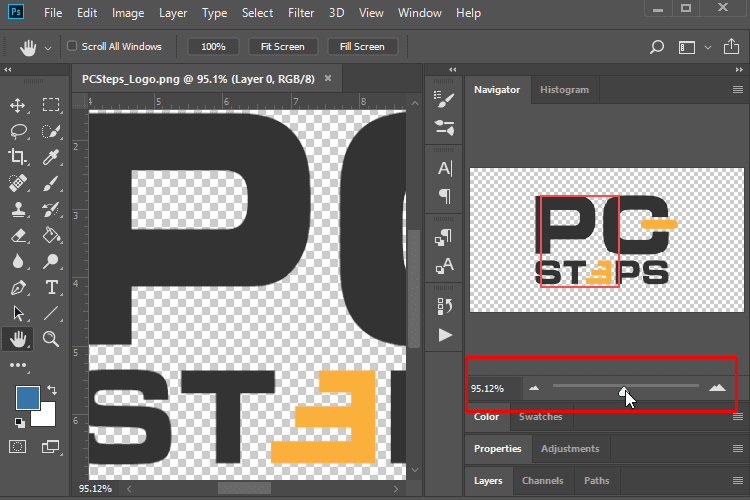
Task: Open the Edit Toolbar three-dots menu
Action: [18, 366]
